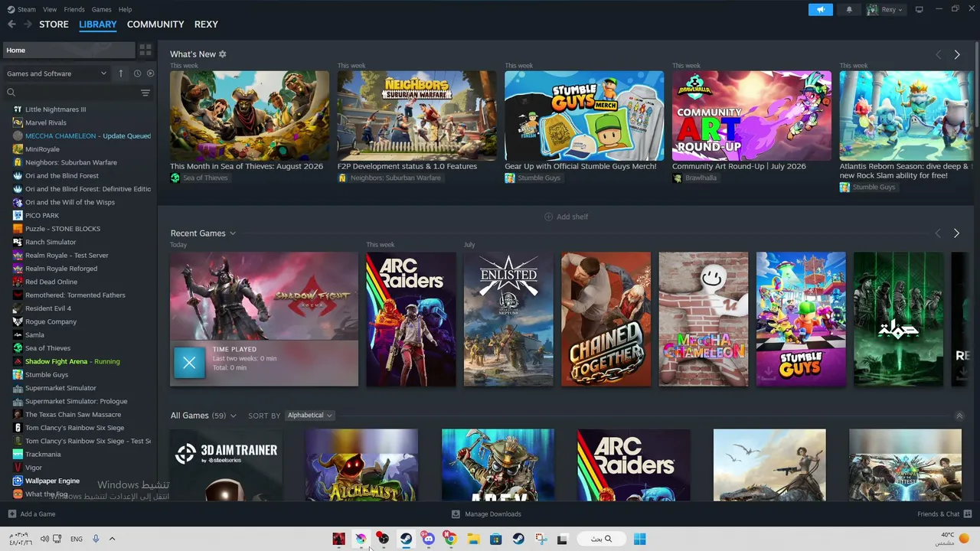Open File Explorer from the taskbar
The height and width of the screenshot is (551, 980).
coord(473,539)
